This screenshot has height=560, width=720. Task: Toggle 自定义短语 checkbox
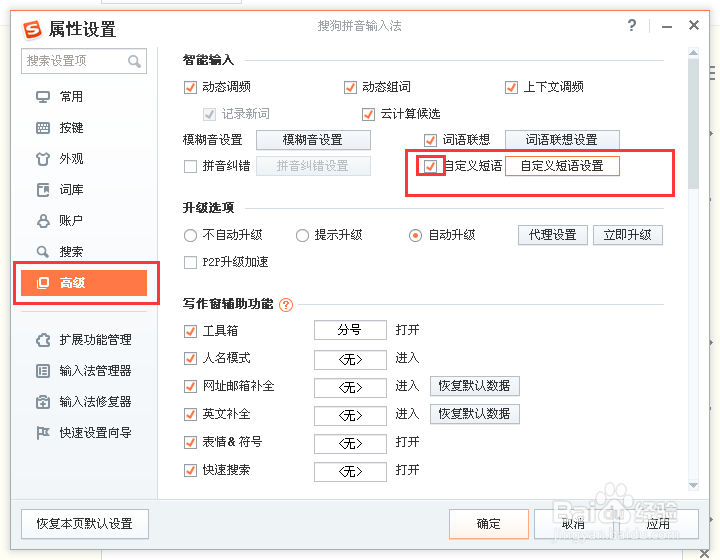430,166
